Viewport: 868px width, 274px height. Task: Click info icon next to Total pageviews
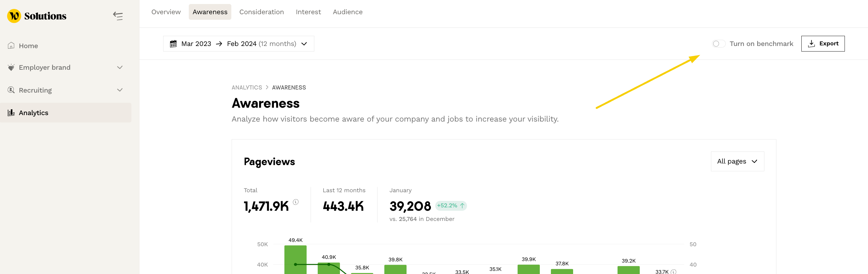[296, 202]
